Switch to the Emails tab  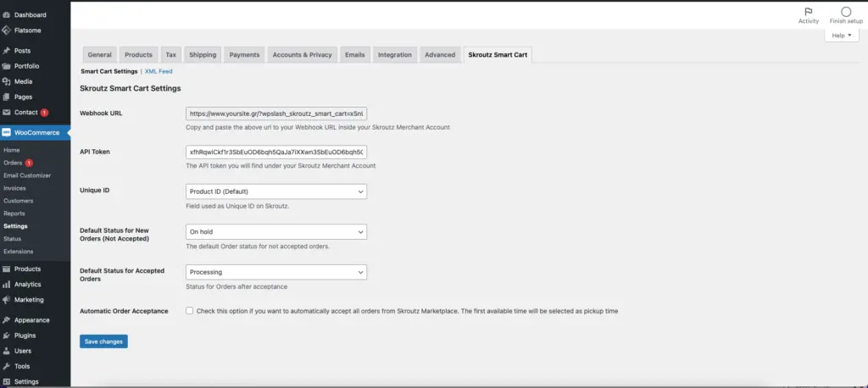355,55
